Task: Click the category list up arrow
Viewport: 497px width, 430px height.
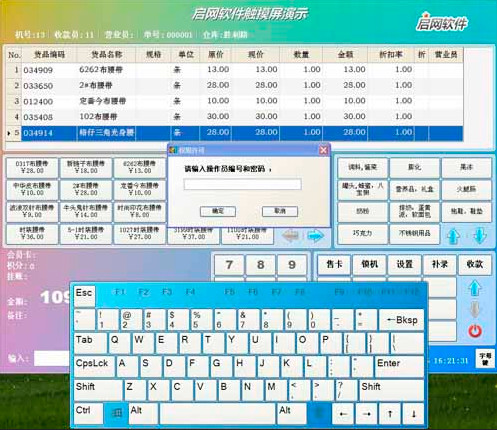Action: [454, 235]
